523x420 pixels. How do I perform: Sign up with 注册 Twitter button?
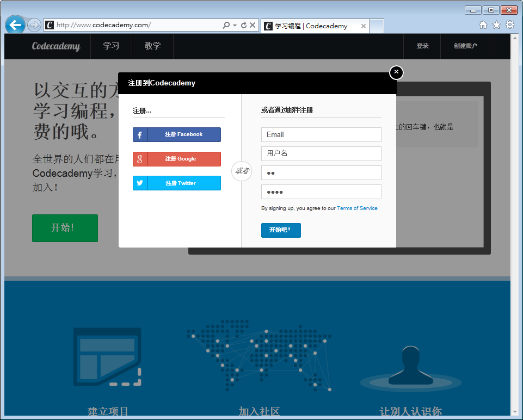coord(177,183)
